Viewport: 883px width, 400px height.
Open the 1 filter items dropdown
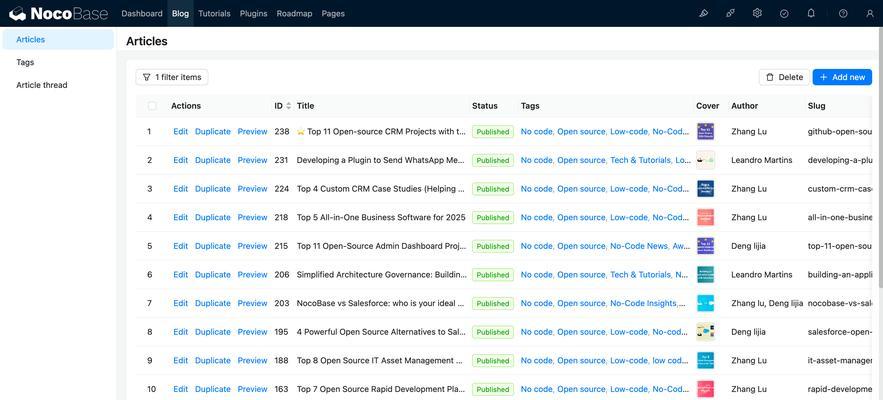[x=172, y=77]
